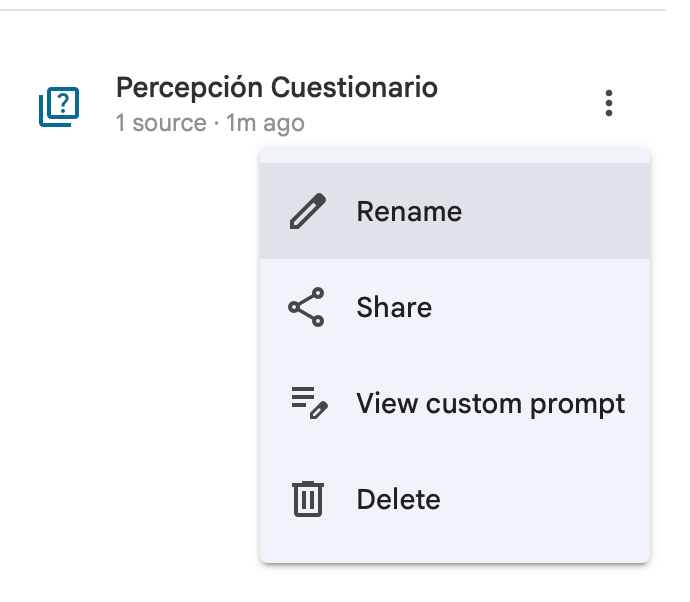This screenshot has width=690, height=602.
Task: Click the '1 source · 1m ago' subtitle
Action: [210, 124]
